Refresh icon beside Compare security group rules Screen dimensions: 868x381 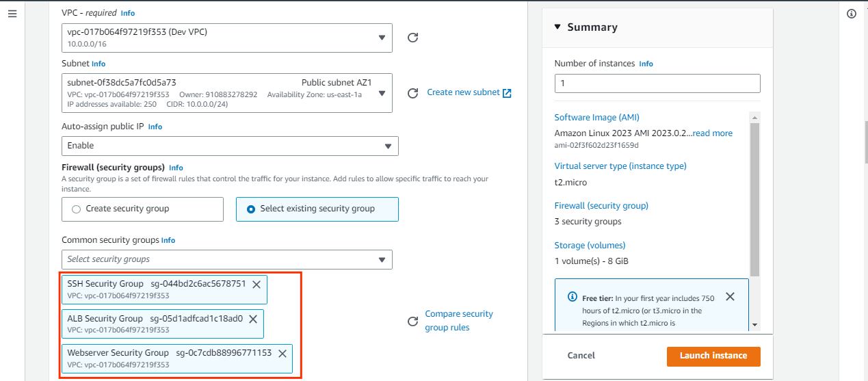[x=412, y=321]
